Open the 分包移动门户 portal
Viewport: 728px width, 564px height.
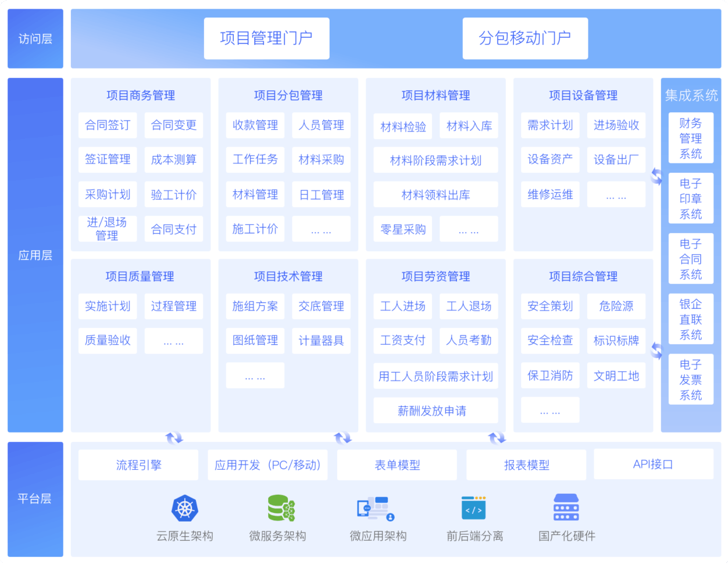(525, 38)
